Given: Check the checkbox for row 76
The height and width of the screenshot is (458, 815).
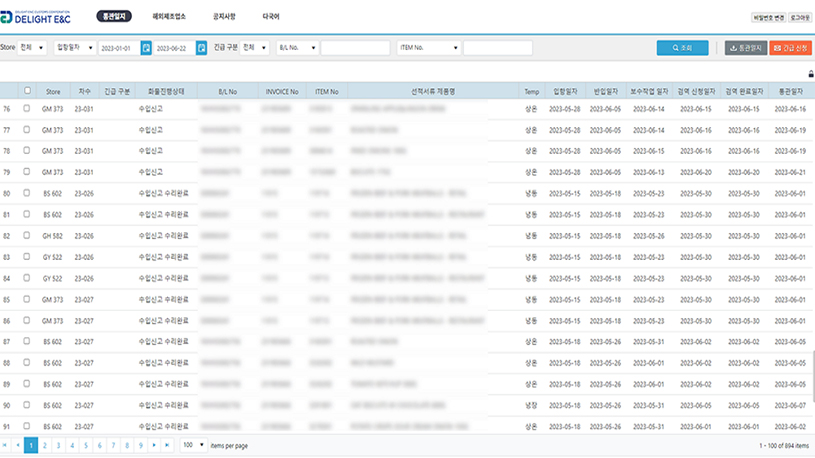Looking at the screenshot, I should 27,109.
